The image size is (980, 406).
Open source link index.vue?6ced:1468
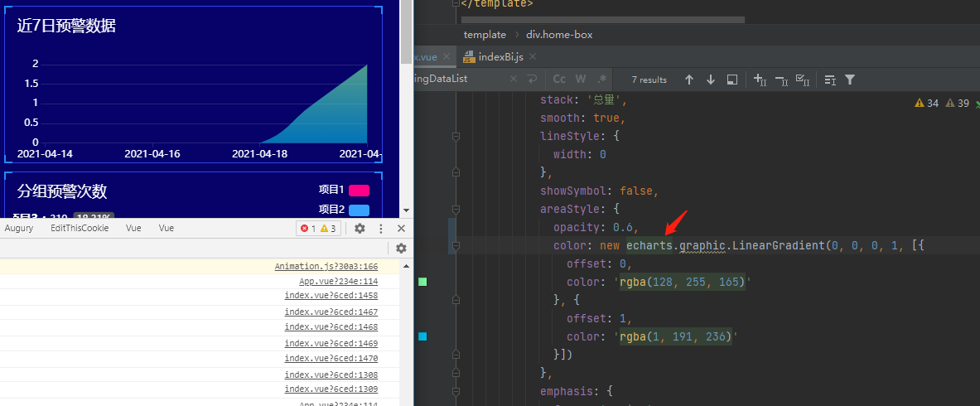point(331,326)
